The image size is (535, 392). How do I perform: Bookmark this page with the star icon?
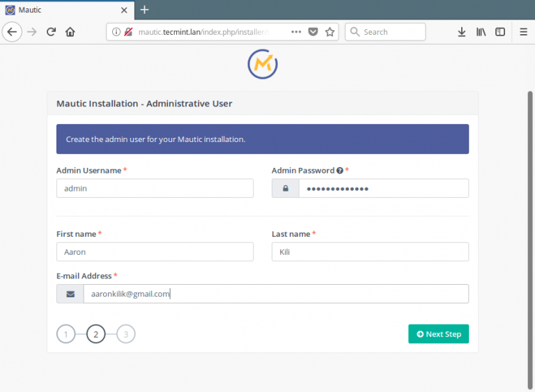tap(330, 32)
